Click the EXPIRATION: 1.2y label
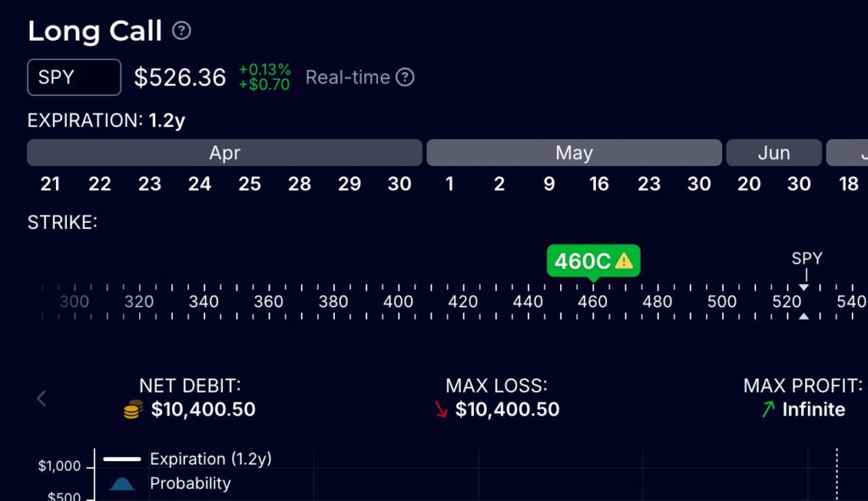Screen dimensions: 868x501 (106, 120)
